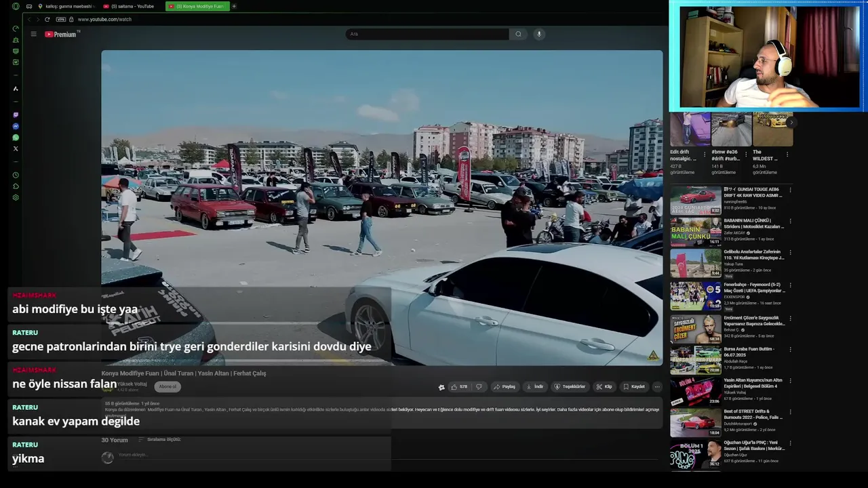This screenshot has width=868, height=488.
Task: Open the Aria AI icon in sidebar
Action: pos(16,89)
